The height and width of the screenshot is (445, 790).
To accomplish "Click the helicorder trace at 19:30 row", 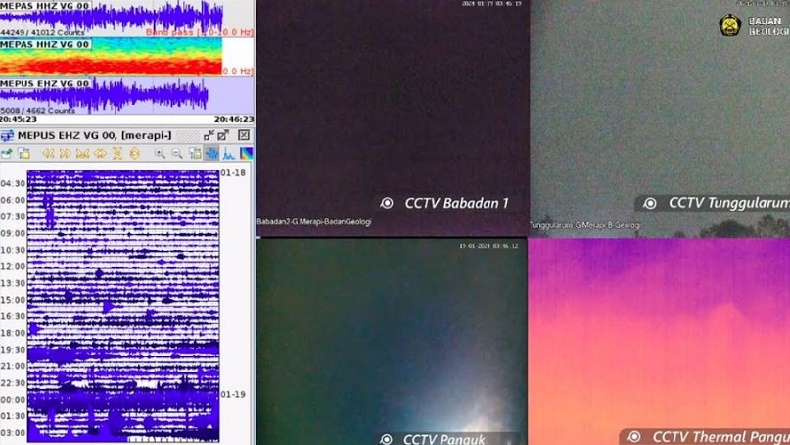I will [x=122, y=350].
